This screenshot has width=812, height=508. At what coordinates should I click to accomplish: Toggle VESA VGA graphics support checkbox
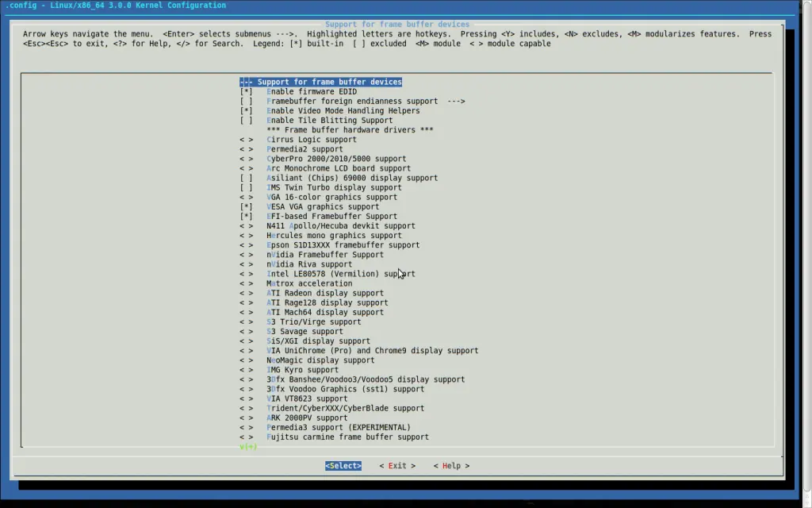[246, 207]
